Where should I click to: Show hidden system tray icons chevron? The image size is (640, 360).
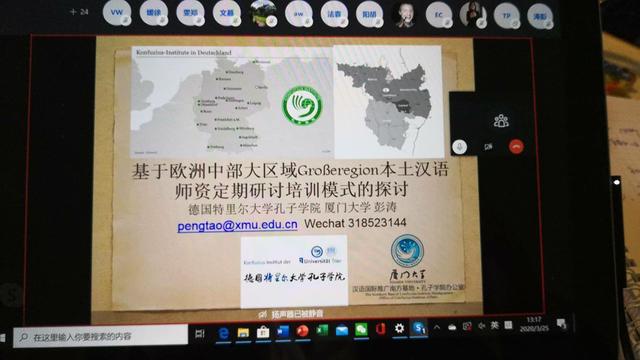(437, 327)
